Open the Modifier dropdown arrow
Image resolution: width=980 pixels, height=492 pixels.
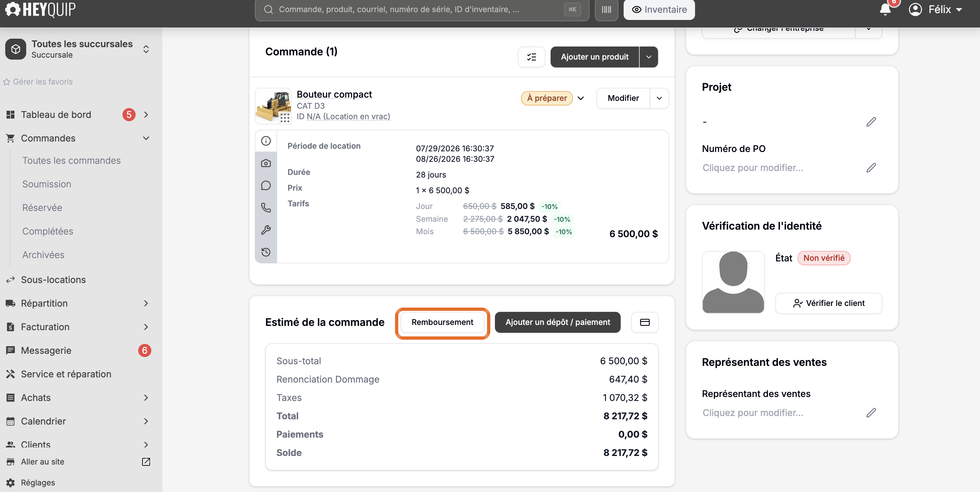click(659, 98)
